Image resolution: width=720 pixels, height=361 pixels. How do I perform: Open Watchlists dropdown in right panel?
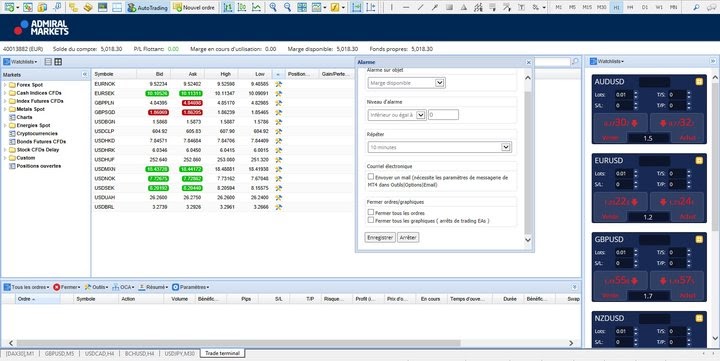(x=607, y=61)
